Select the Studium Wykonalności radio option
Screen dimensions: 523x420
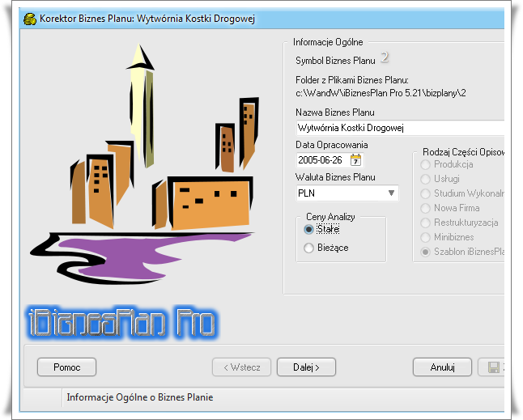pos(426,193)
